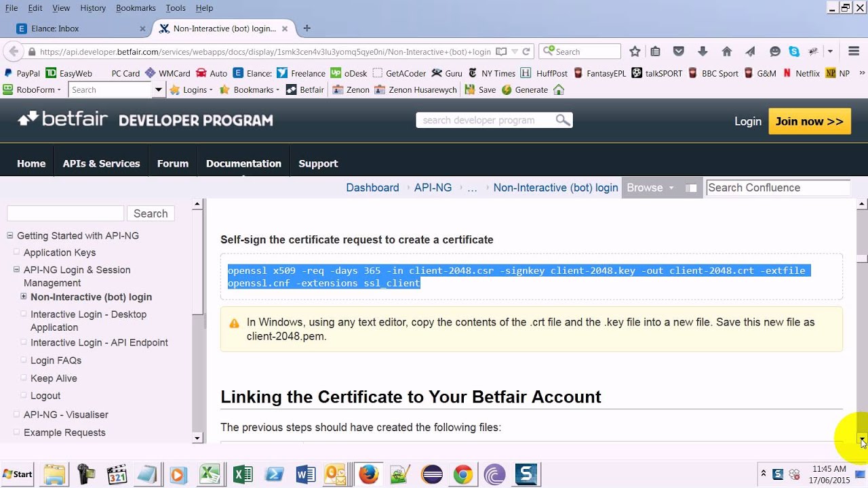Click the RoboForm Save button
The image size is (868, 488).
[x=479, y=89]
